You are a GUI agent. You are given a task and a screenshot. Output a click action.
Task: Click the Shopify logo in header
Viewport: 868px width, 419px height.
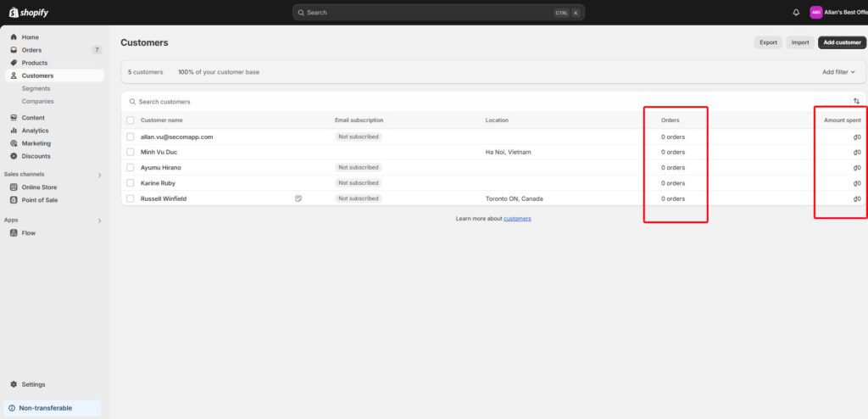(x=27, y=13)
